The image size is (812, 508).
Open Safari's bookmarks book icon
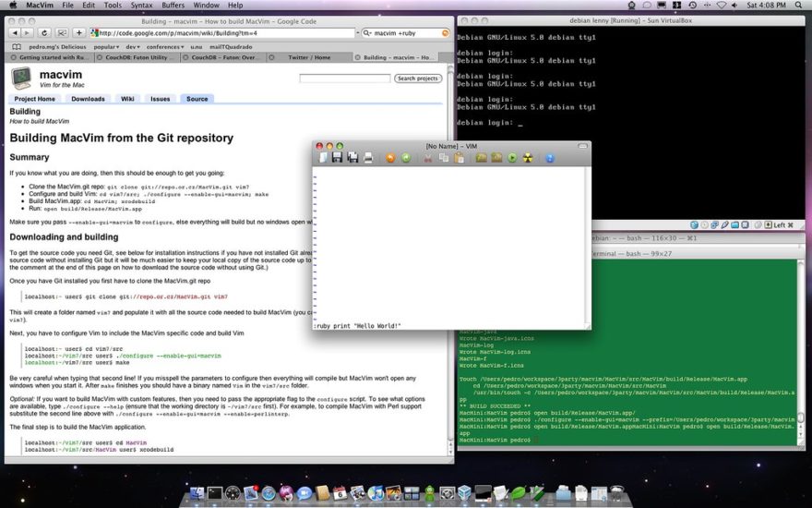click(x=16, y=47)
